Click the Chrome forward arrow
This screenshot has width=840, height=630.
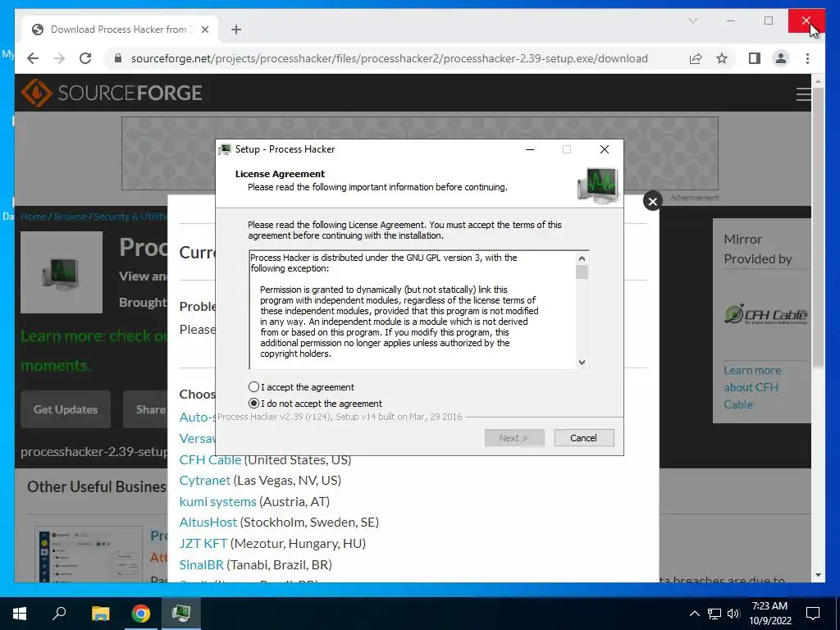point(59,58)
